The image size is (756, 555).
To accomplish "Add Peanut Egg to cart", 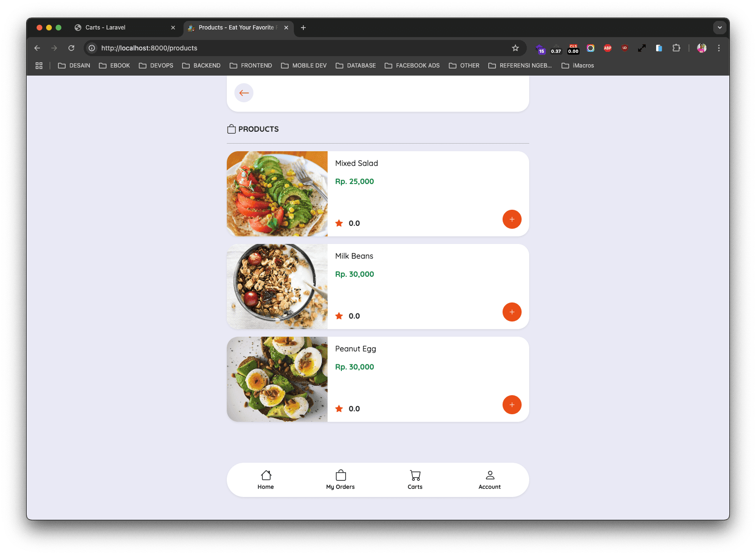I will [x=512, y=405].
